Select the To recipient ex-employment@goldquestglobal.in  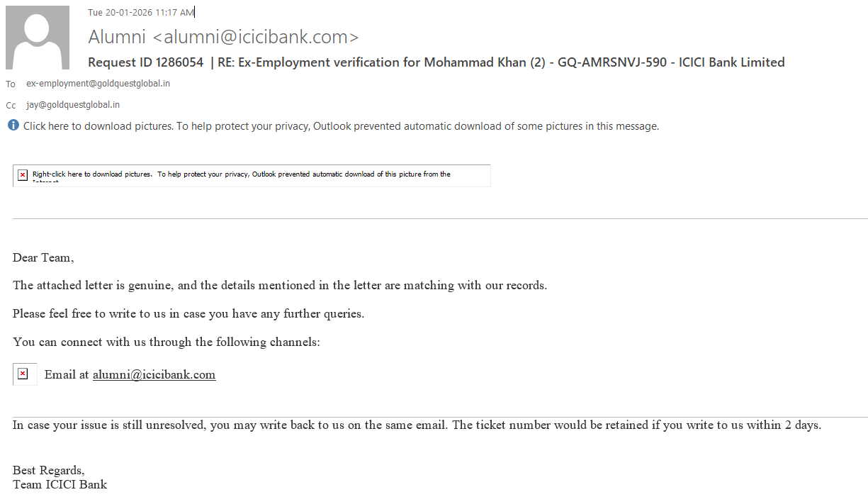coord(98,84)
